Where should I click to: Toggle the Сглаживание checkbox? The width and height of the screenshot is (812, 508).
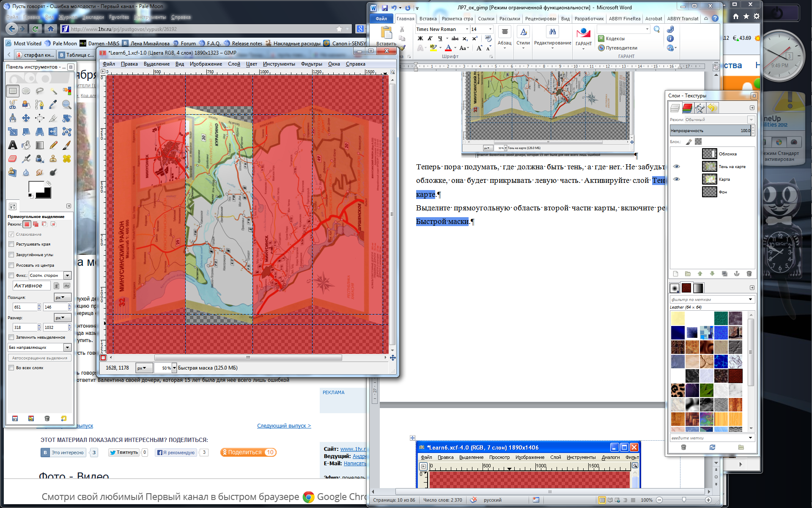(x=11, y=234)
